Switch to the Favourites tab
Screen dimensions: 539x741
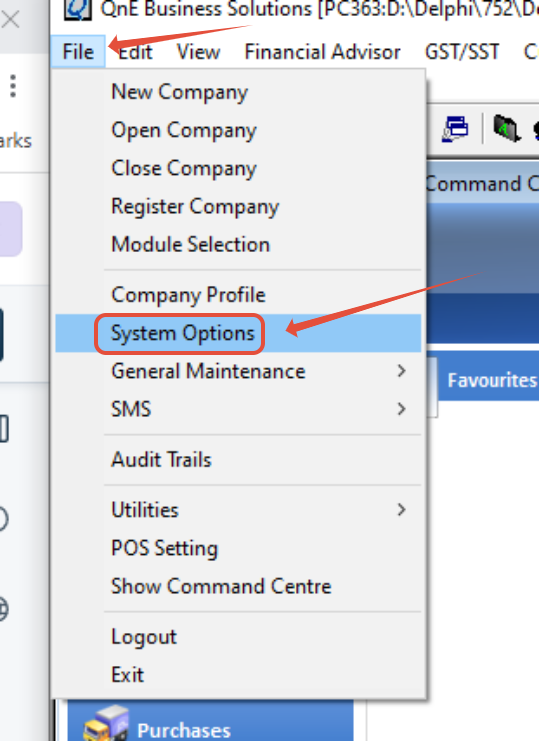pyautogui.click(x=492, y=380)
